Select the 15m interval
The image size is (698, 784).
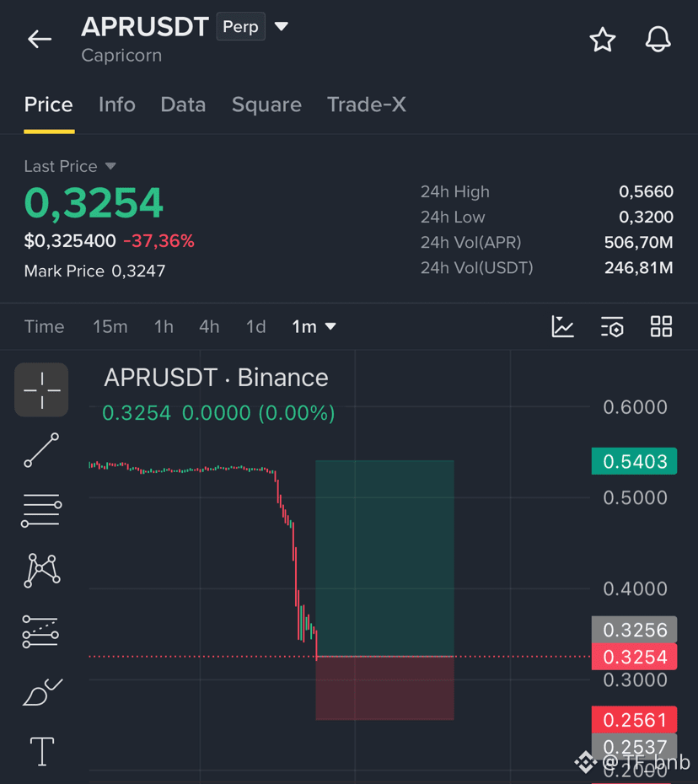pyautogui.click(x=110, y=326)
